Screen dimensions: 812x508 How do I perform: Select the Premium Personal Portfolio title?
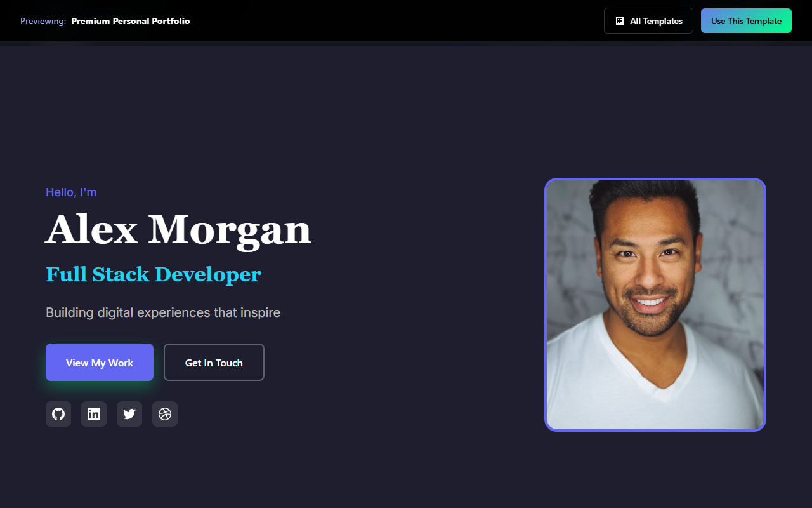[x=130, y=20]
